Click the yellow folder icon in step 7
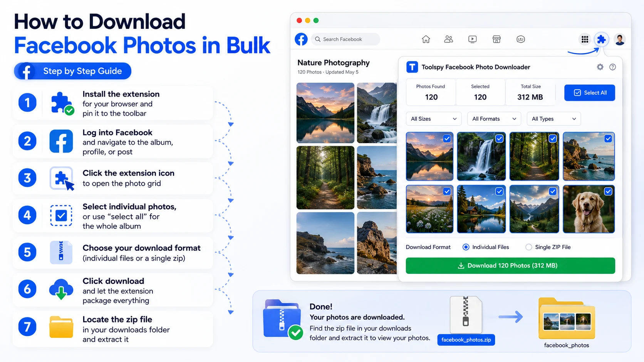This screenshot has width=644, height=362. point(61,327)
